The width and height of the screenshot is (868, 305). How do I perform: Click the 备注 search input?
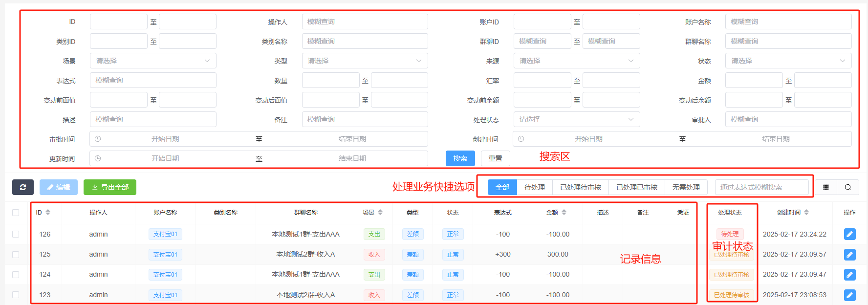[365, 119]
